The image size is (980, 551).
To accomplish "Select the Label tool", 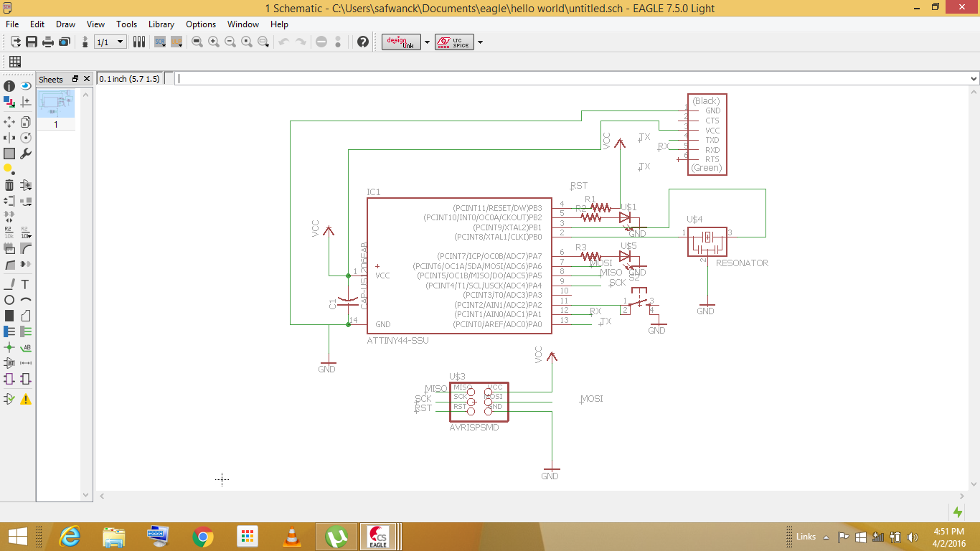I will [x=26, y=347].
